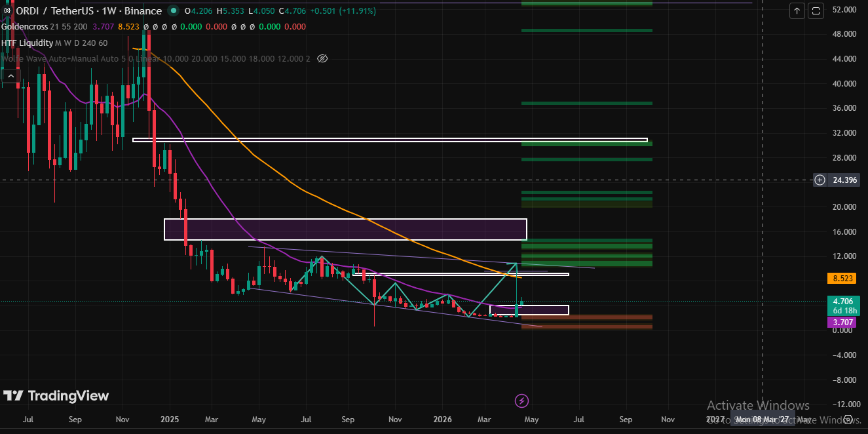Hide the Wolfe Wave indicator via its eye icon
The height and width of the screenshot is (434, 868).
pos(322,58)
